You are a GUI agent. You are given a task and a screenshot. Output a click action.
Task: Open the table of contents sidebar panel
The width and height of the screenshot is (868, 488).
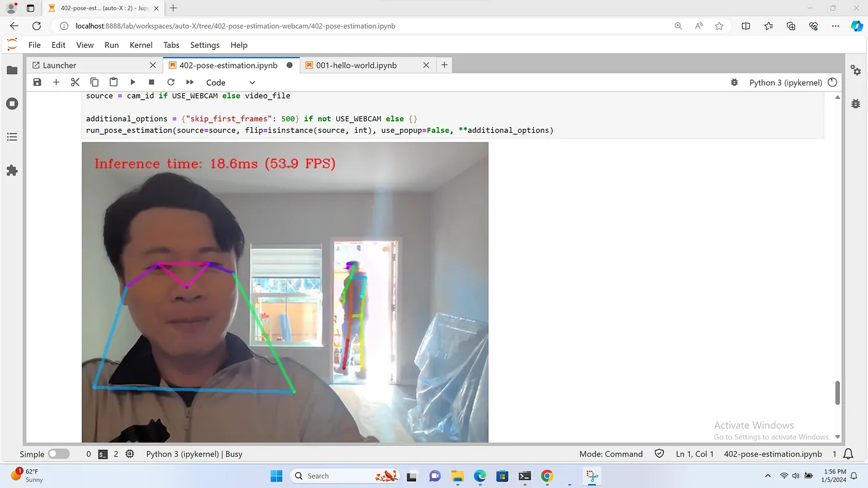[12, 137]
